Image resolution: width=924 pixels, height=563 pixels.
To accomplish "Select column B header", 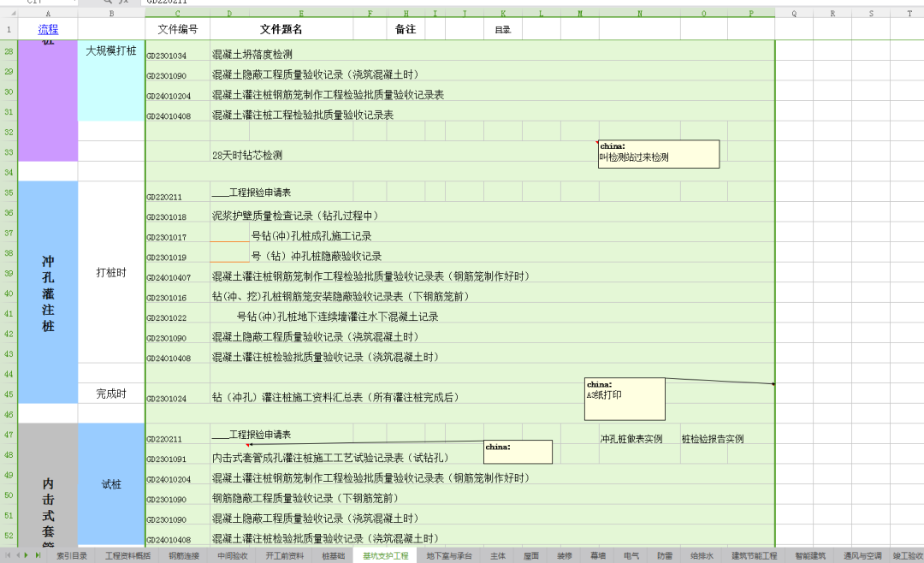I will [111, 14].
